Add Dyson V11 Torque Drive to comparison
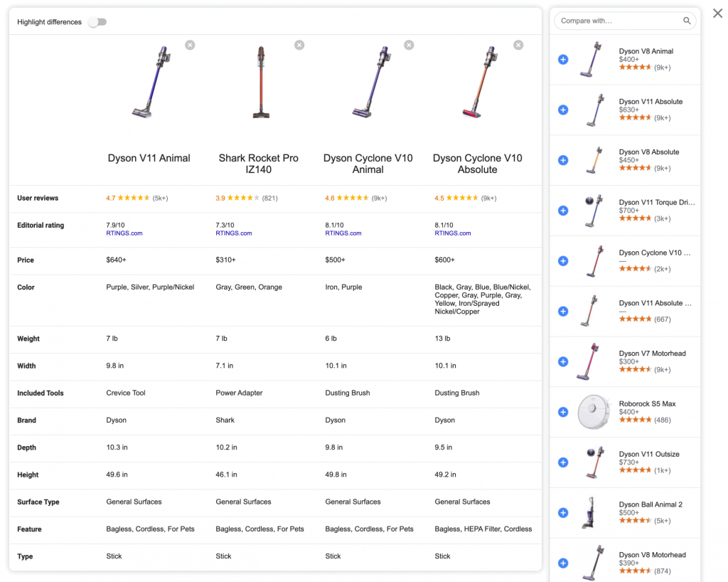The width and height of the screenshot is (728, 582). [x=563, y=211]
